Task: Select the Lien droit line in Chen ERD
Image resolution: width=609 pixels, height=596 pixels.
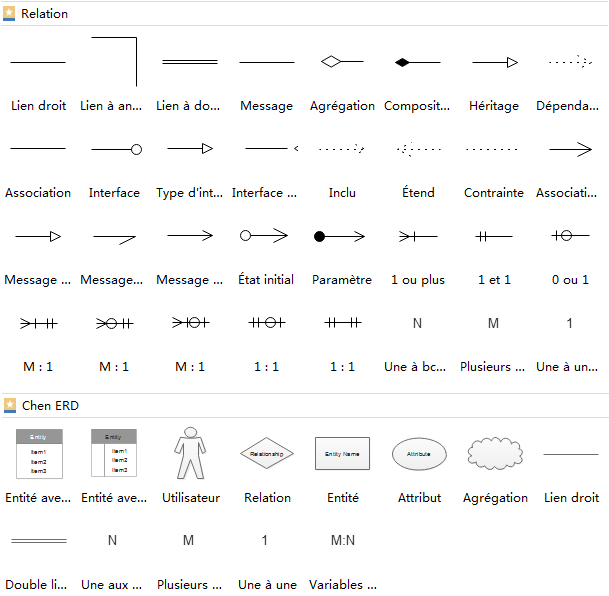Action: click(x=571, y=454)
